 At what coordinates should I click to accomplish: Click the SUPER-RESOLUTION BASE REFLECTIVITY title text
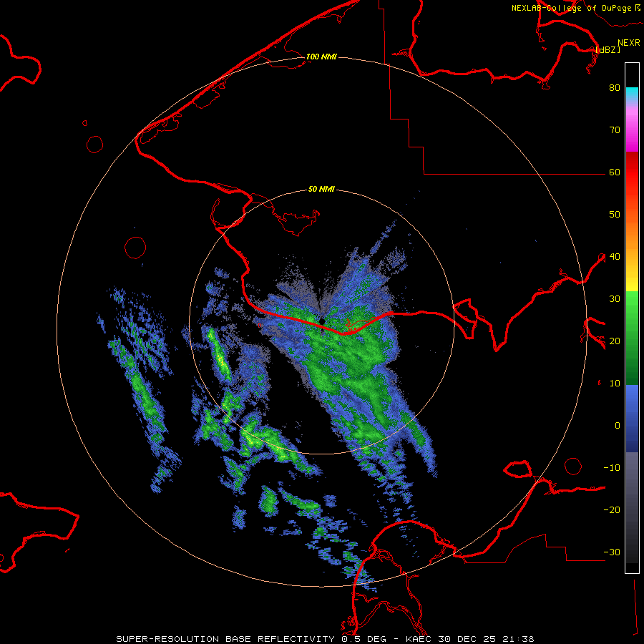(x=225, y=639)
